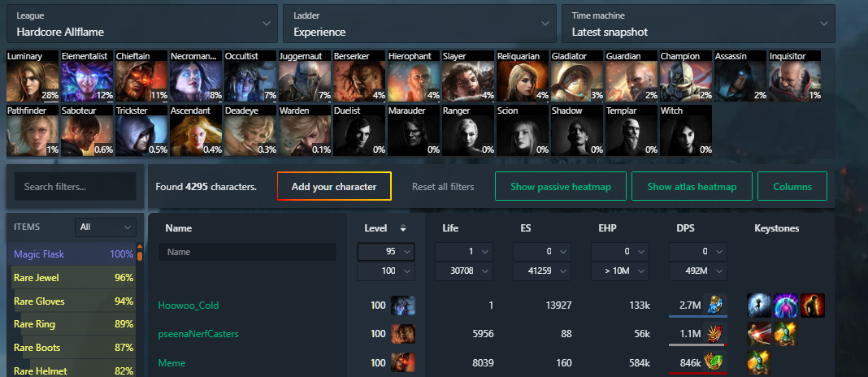Open the Time machine snapshot dropdown
Screen dimensions: 868x377
[699, 24]
